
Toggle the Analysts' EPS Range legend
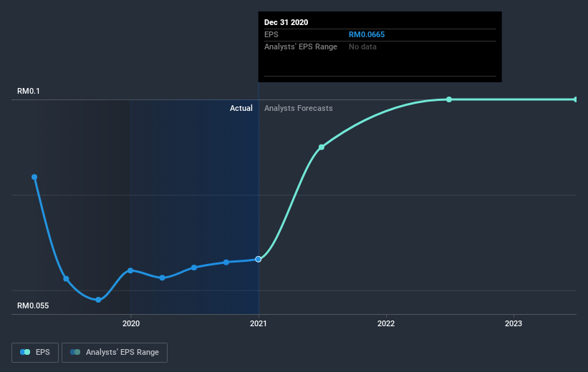click(x=115, y=352)
